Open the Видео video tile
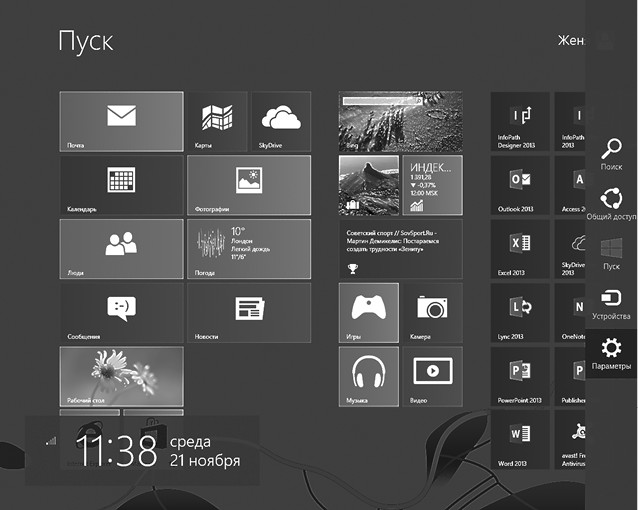This screenshot has height=510, width=638. click(432, 375)
